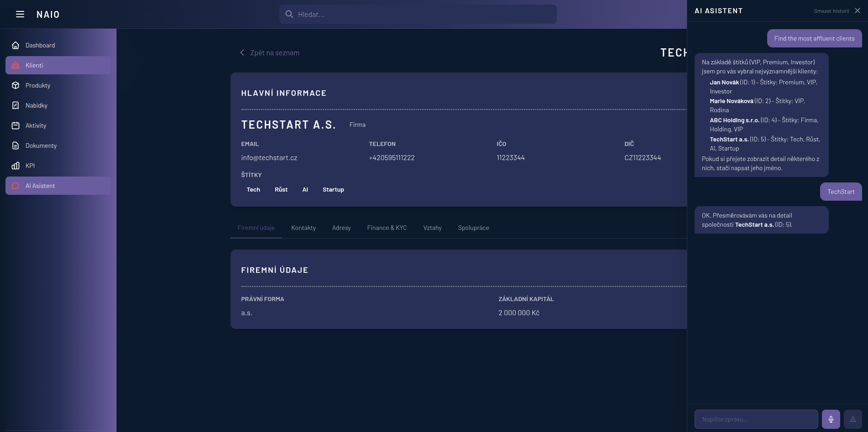Image resolution: width=868 pixels, height=432 pixels.
Task: Click the Zpět na seznam link
Action: tap(270, 52)
